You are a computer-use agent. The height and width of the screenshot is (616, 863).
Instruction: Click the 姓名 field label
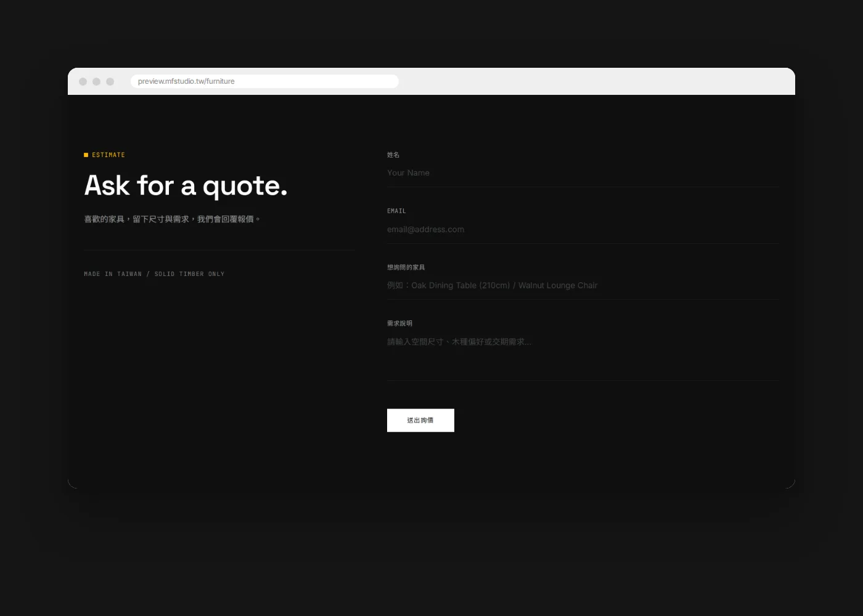click(x=393, y=155)
